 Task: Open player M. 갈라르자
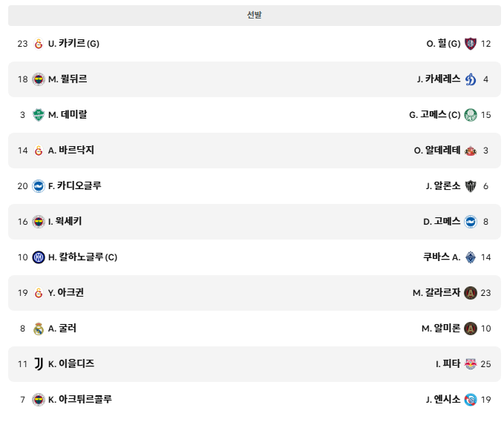click(436, 292)
